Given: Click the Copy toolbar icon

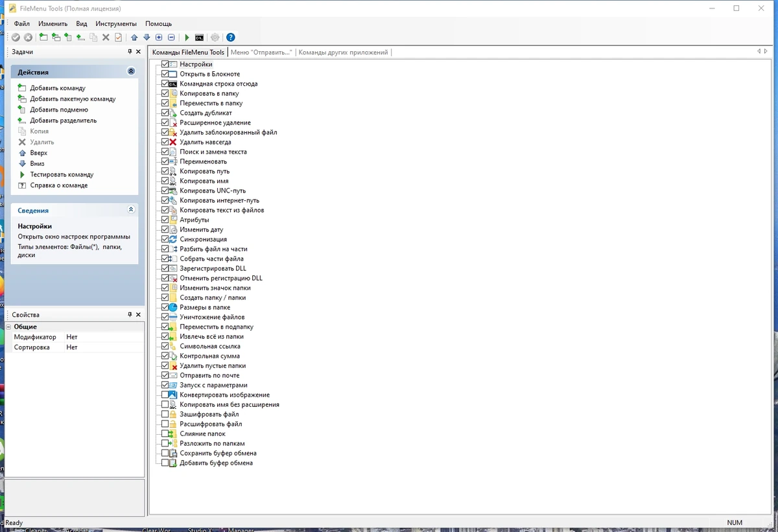Looking at the screenshot, I should [93, 38].
